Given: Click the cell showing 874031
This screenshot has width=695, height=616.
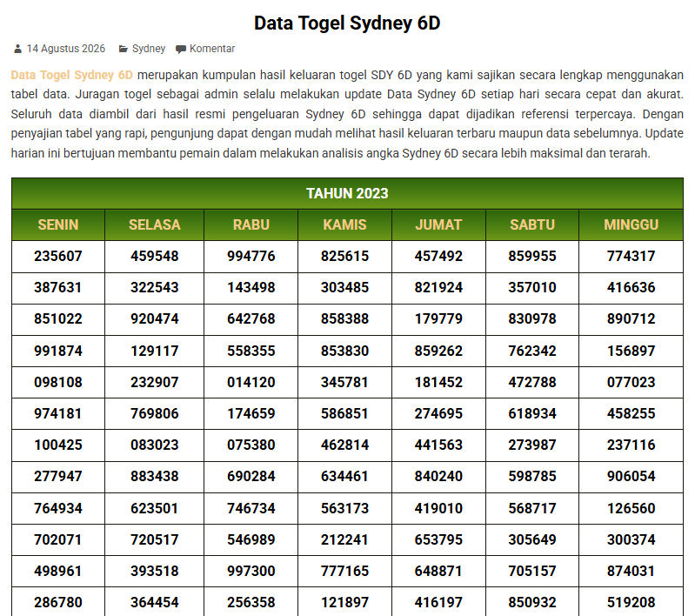Looking at the screenshot, I should (x=631, y=572).
